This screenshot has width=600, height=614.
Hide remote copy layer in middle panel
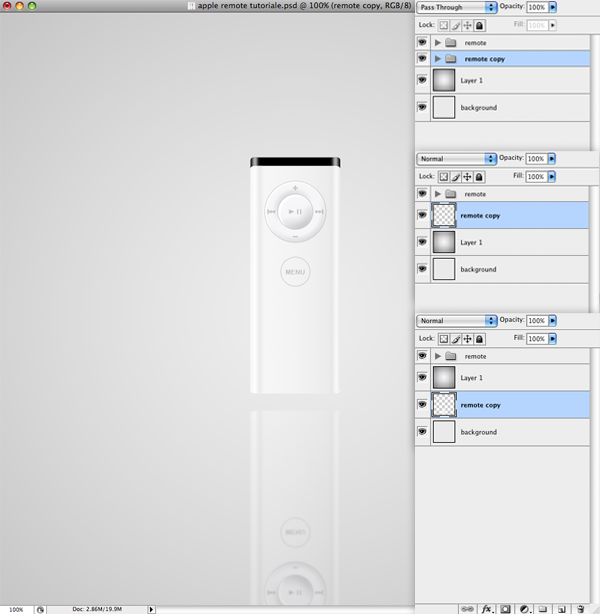tap(422, 215)
